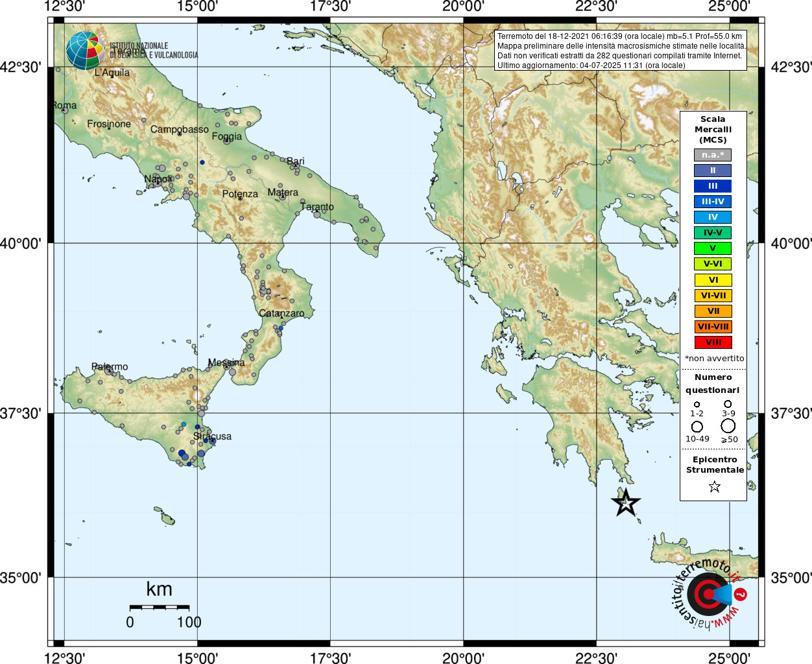Image resolution: width=812 pixels, height=664 pixels.
Task: Click the '*non avvertito' legend note
Action: click(x=715, y=359)
